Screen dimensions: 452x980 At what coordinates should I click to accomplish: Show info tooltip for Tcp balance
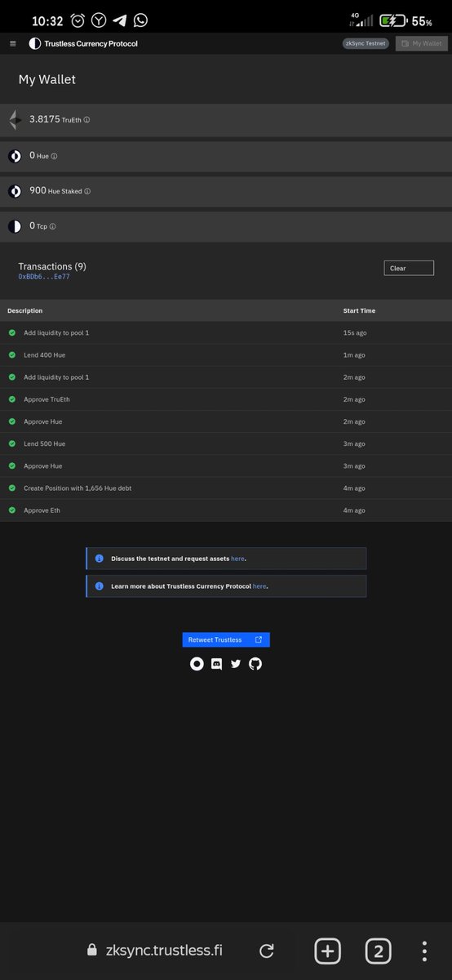(53, 226)
